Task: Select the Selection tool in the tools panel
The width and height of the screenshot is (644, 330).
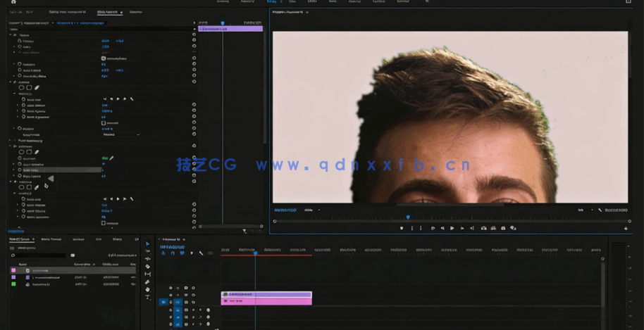Action: coord(148,244)
